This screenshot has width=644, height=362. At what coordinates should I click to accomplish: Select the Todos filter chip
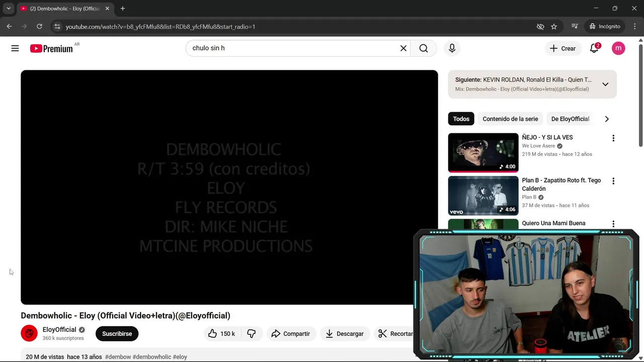point(461,119)
